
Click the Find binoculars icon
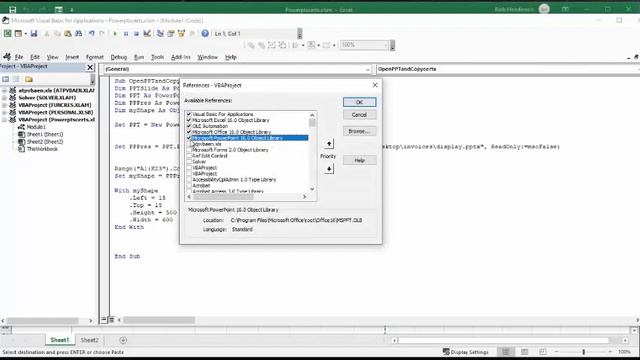click(x=78, y=33)
